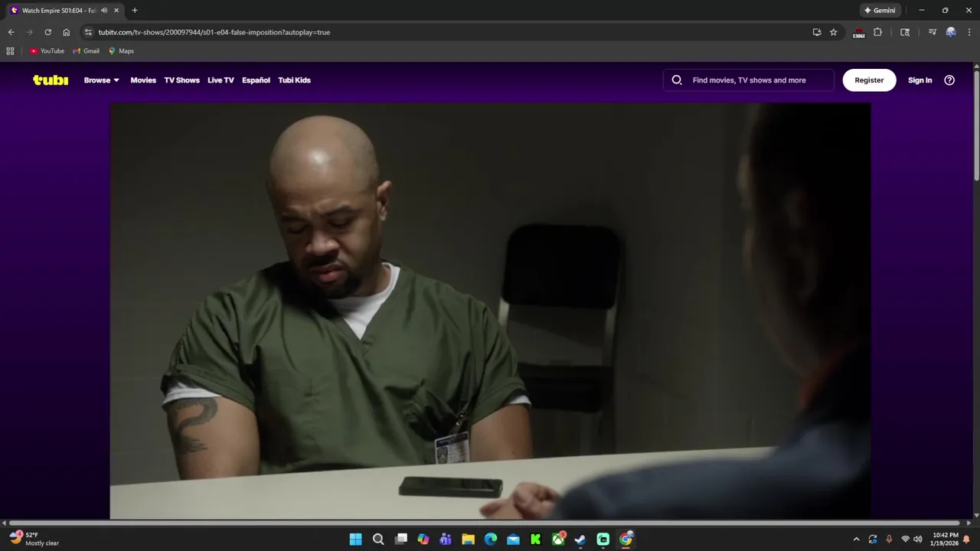Open the Windows Start menu

coord(355,540)
